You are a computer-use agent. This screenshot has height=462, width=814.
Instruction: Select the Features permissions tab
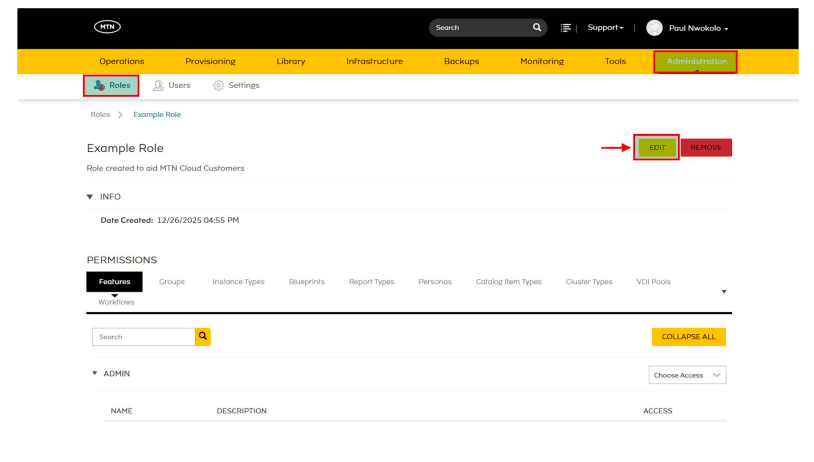coord(114,281)
